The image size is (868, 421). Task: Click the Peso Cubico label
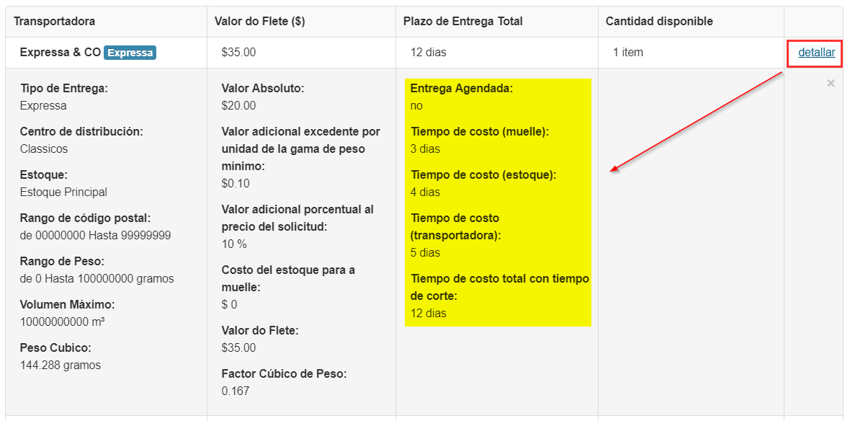pyautogui.click(x=55, y=348)
